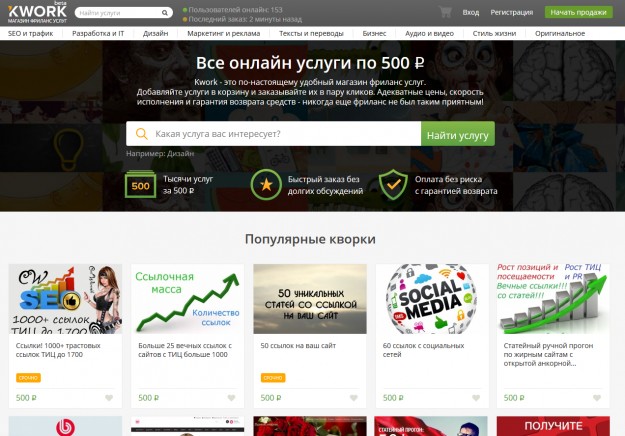This screenshot has height=436, width=625.
Task: Open the Social Media kwork thumbnail
Action: (432, 299)
